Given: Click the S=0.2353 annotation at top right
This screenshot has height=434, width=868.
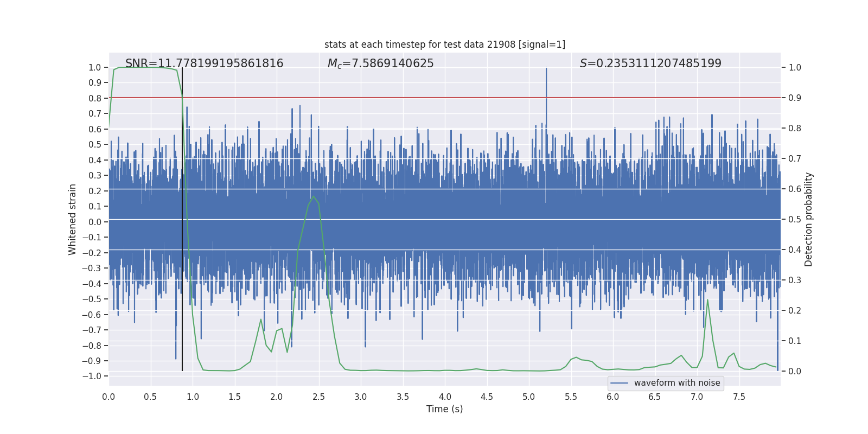Looking at the screenshot, I should coord(650,63).
